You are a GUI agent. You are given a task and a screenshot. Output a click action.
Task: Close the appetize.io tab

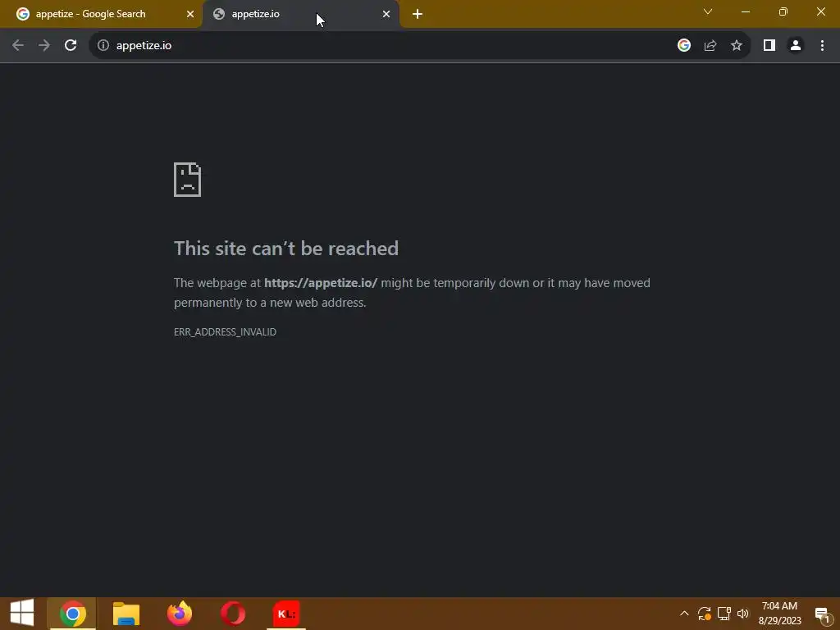tap(386, 14)
